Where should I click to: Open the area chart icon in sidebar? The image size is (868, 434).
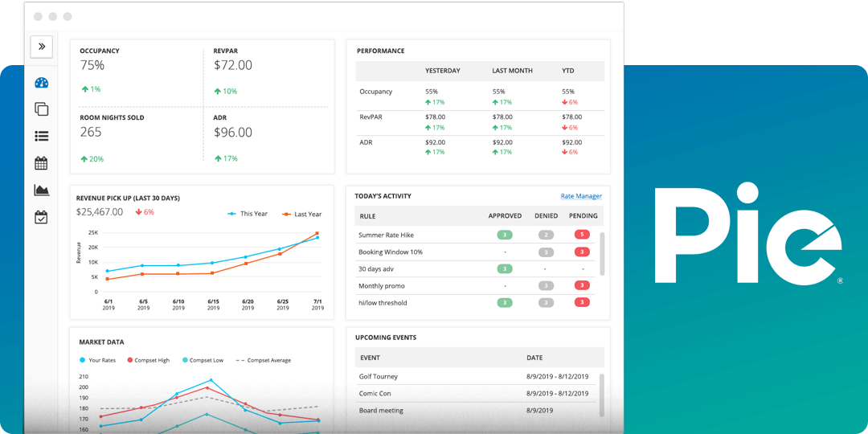click(x=42, y=190)
